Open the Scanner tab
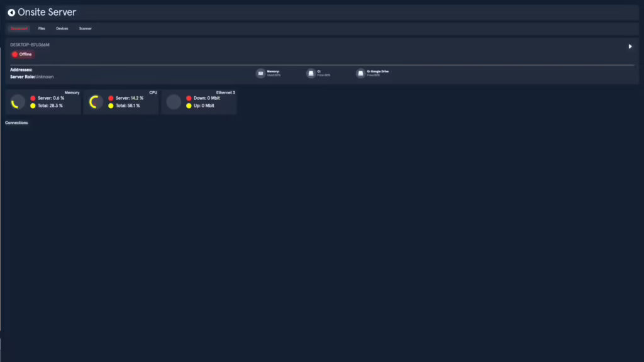644x362 pixels. tap(86, 28)
